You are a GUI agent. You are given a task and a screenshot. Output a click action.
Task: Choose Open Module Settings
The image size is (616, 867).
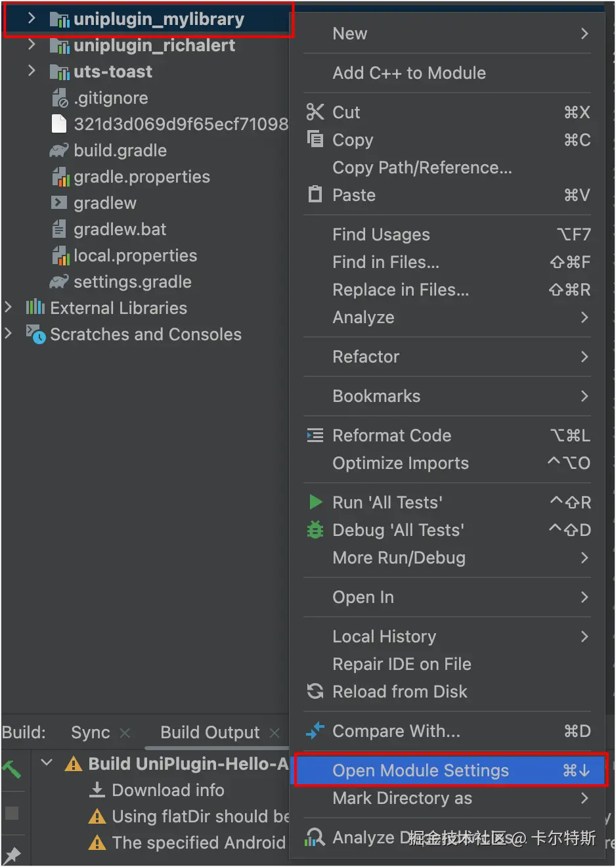pyautogui.click(x=420, y=770)
